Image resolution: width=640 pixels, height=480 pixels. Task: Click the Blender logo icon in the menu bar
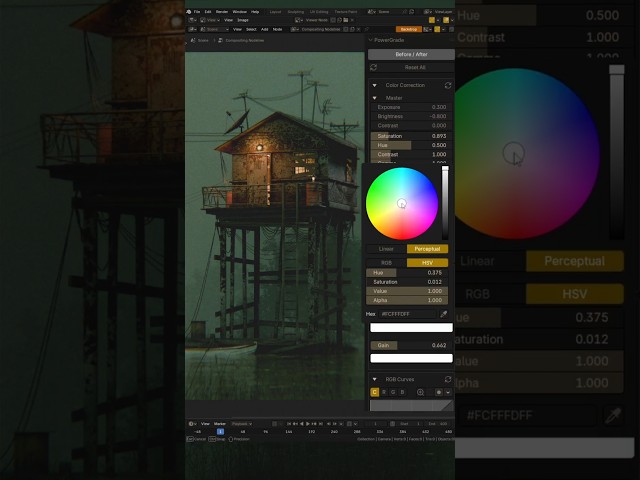[189, 12]
